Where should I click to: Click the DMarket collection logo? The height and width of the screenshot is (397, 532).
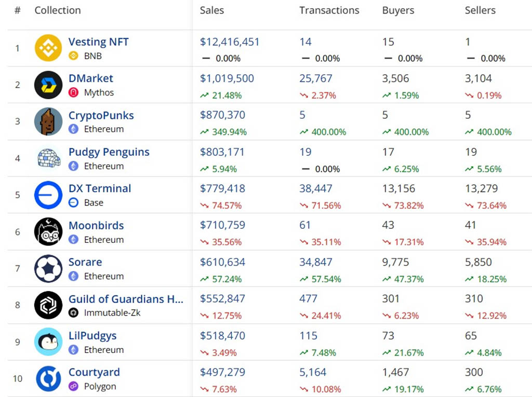click(48, 85)
